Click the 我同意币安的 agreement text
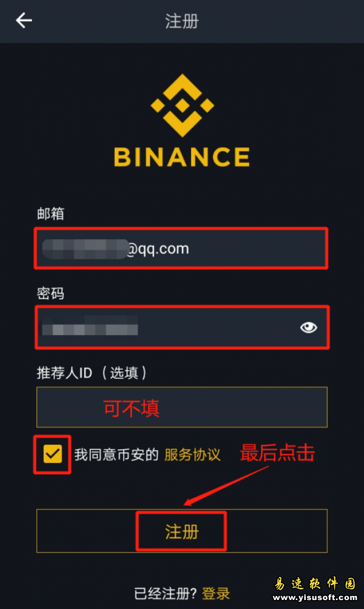This screenshot has height=609, width=364. (116, 454)
